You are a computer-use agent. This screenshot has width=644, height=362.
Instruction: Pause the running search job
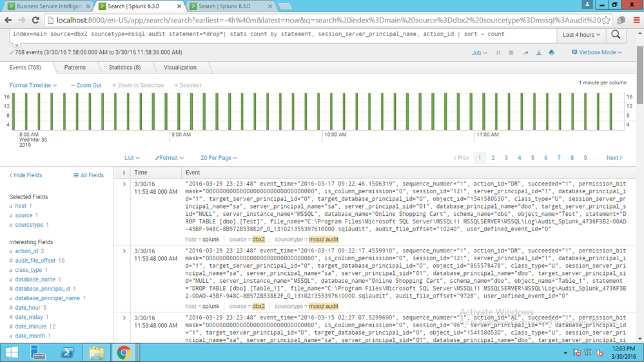[498, 53]
